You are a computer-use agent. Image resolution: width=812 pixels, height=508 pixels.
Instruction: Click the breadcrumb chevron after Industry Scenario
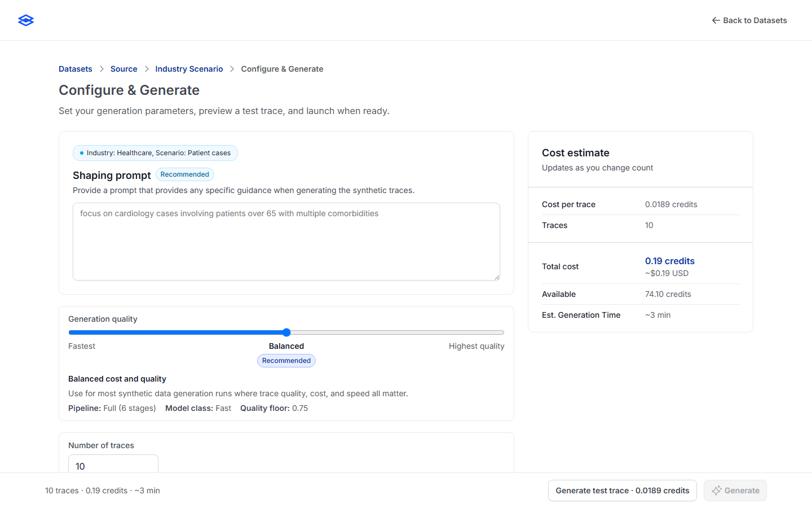click(232, 69)
